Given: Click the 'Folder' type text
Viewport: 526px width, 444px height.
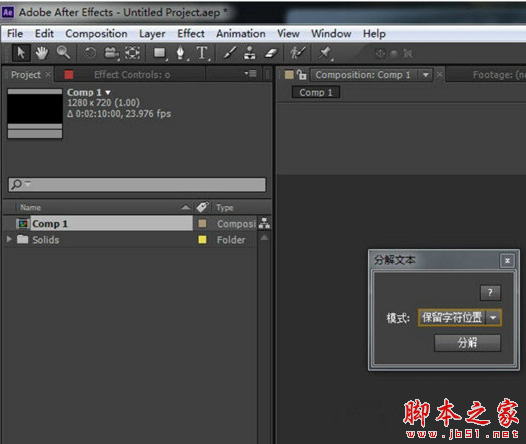Looking at the screenshot, I should click(x=231, y=240).
